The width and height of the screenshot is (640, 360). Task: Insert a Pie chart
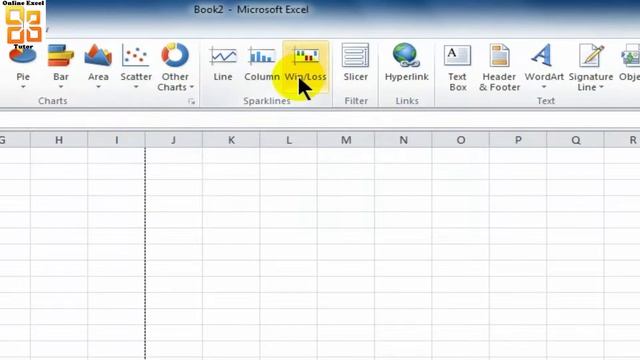pos(23,67)
